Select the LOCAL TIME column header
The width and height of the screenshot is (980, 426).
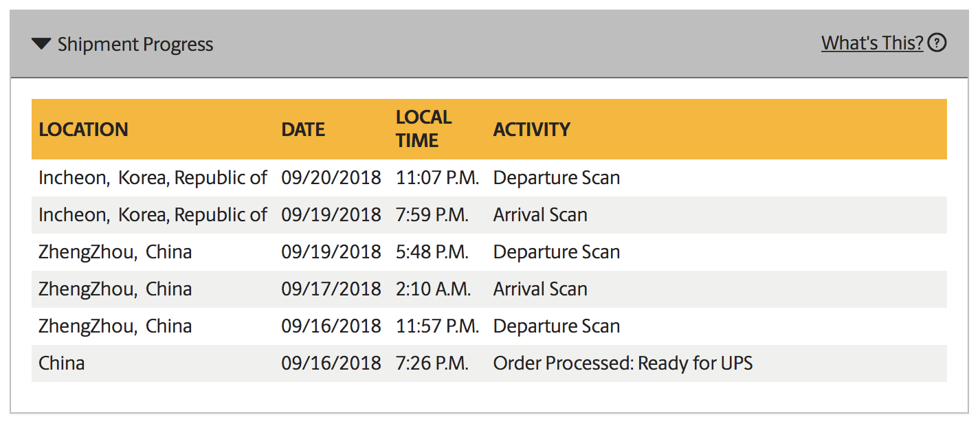click(x=423, y=128)
